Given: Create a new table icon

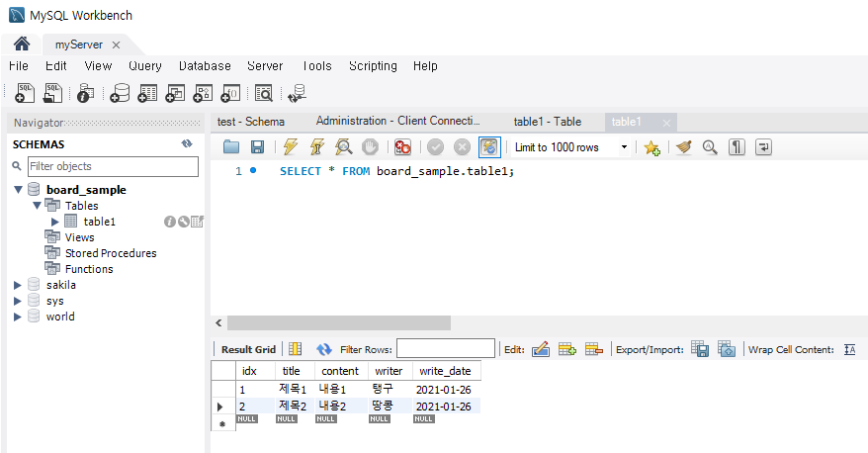Looking at the screenshot, I should point(147,93).
